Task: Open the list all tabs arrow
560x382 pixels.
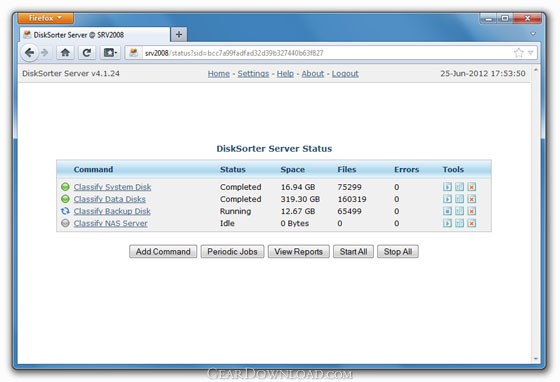Action: point(533,34)
